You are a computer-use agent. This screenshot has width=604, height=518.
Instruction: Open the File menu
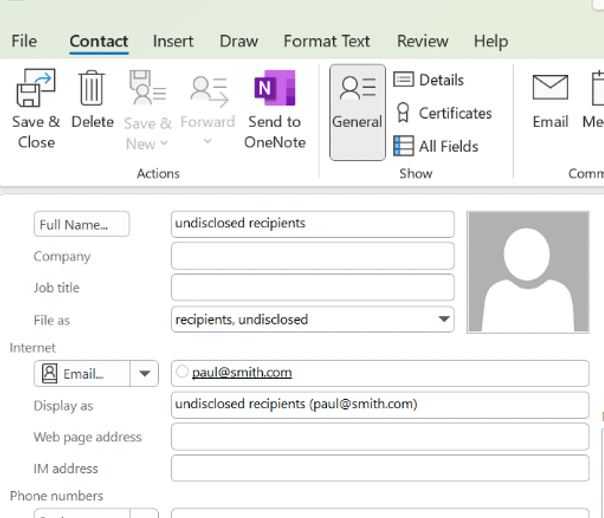(24, 41)
